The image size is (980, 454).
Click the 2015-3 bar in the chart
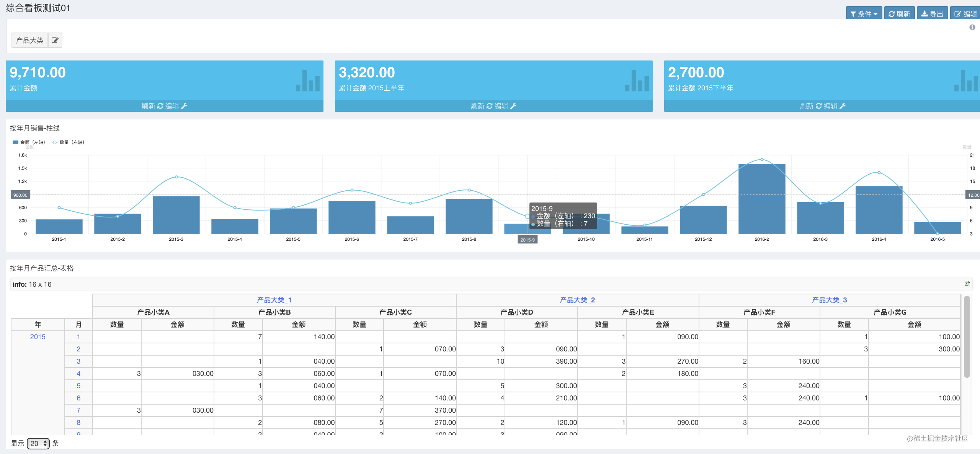[176, 215]
